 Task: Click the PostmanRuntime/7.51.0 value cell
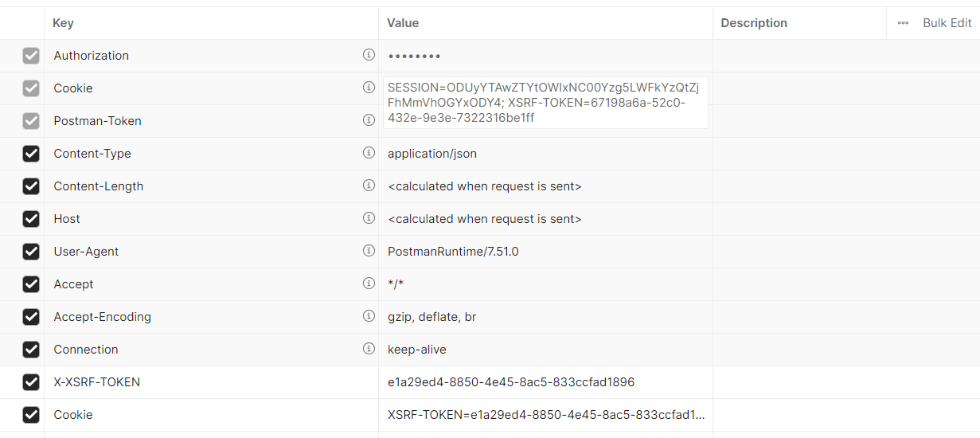[453, 252]
